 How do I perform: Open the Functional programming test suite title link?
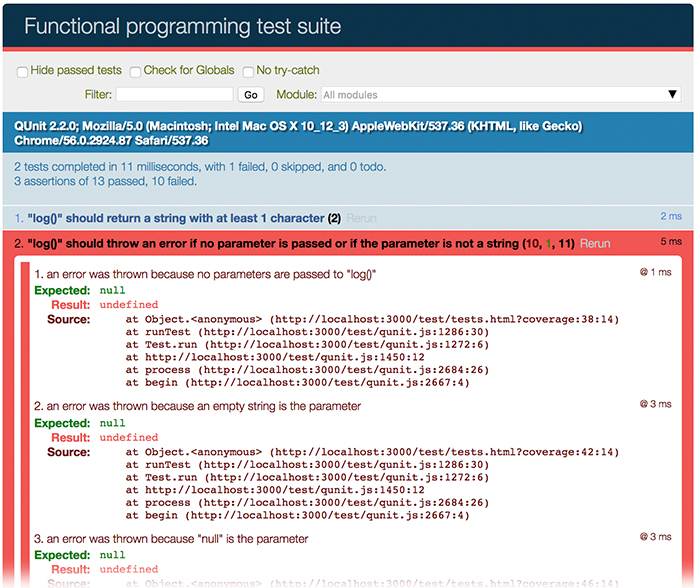pyautogui.click(x=182, y=26)
